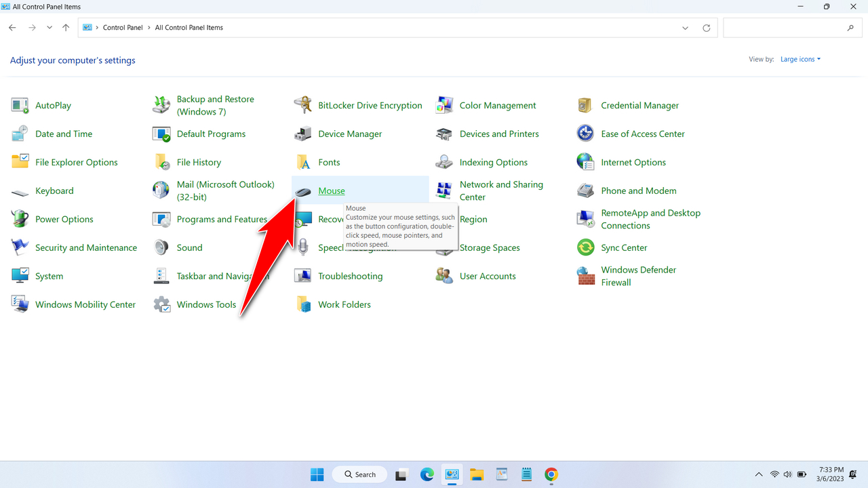Open Sound settings
The image size is (868, 488).
coord(190,247)
